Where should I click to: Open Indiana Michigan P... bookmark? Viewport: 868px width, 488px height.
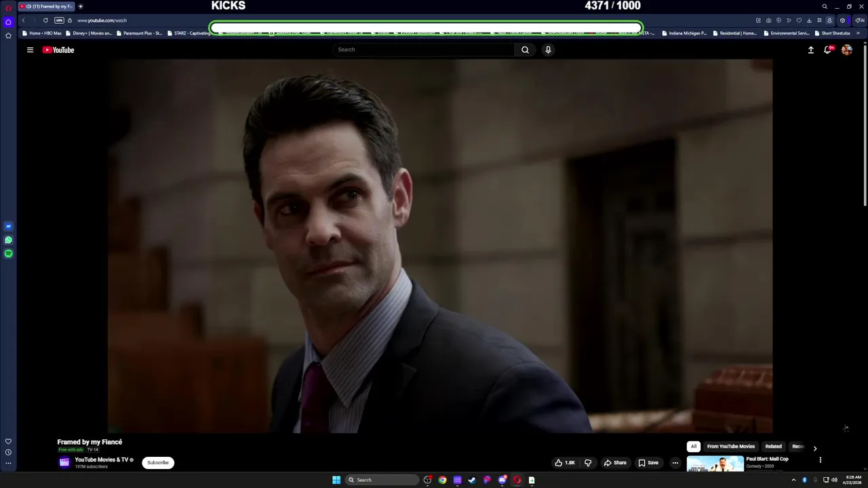click(x=684, y=33)
